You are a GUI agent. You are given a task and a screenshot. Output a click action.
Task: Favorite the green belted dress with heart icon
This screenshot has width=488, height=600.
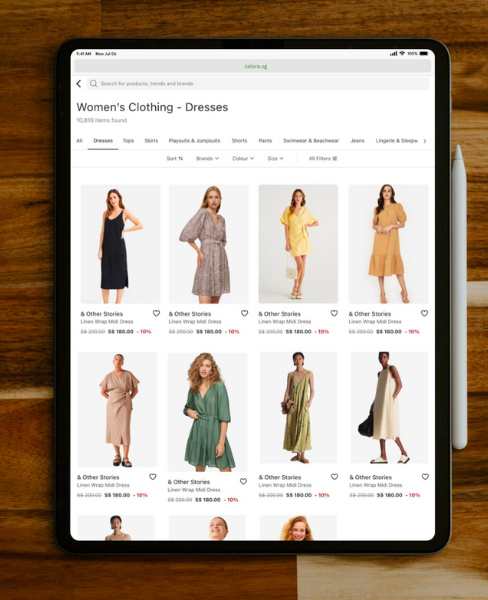point(243,481)
